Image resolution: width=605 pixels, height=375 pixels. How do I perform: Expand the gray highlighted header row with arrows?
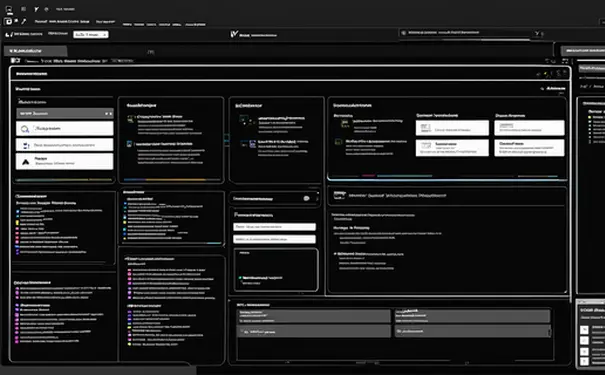(x=65, y=113)
